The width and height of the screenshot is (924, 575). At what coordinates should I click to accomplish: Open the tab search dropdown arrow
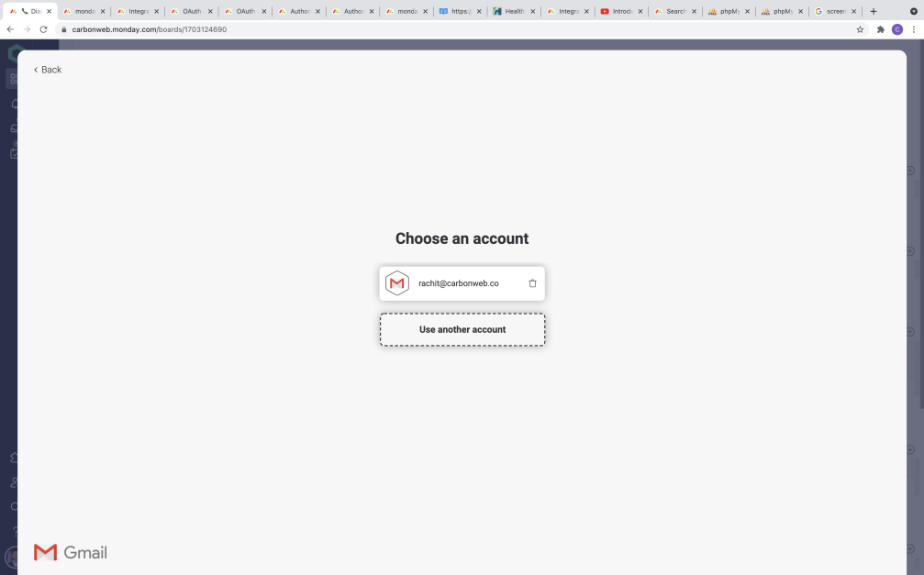tap(913, 11)
